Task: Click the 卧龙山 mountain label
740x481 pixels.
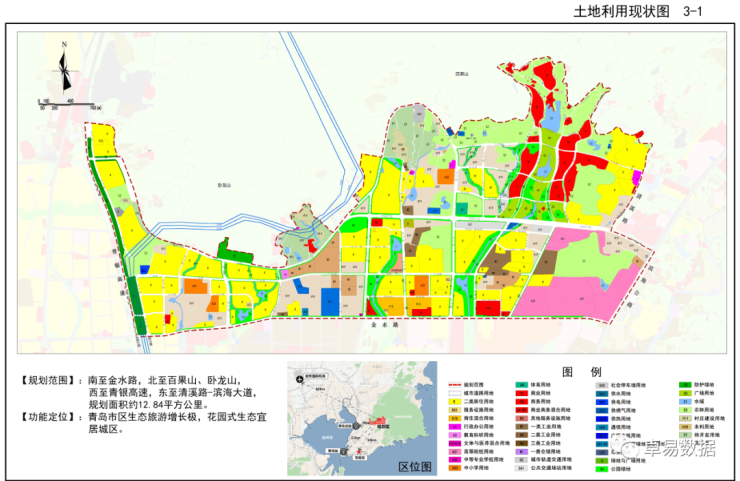Action: tap(225, 186)
